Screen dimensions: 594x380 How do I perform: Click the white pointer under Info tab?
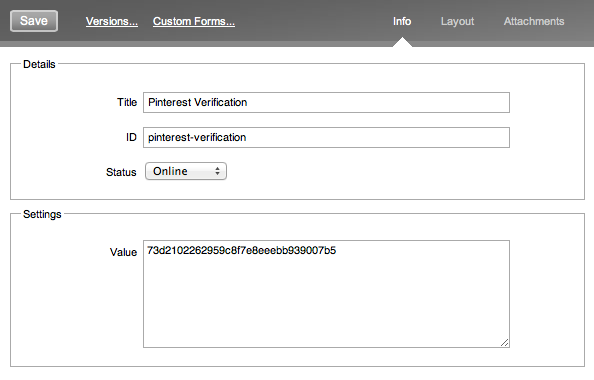[x=402, y=42]
